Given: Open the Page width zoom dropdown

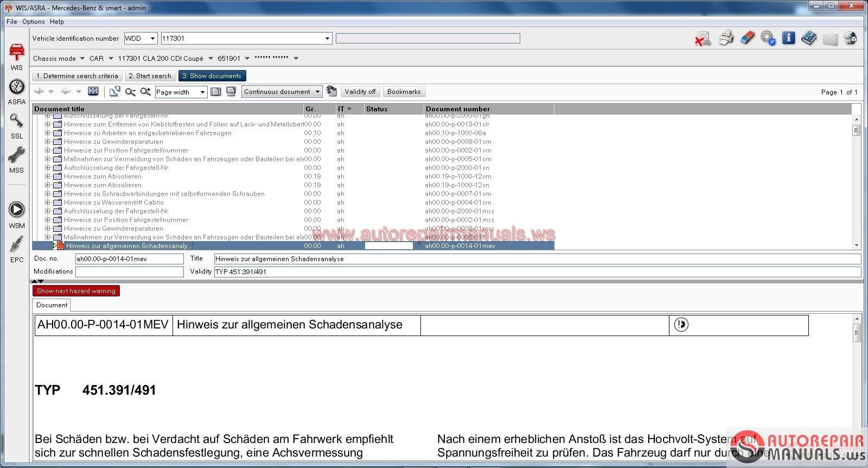Looking at the screenshot, I should point(202,92).
